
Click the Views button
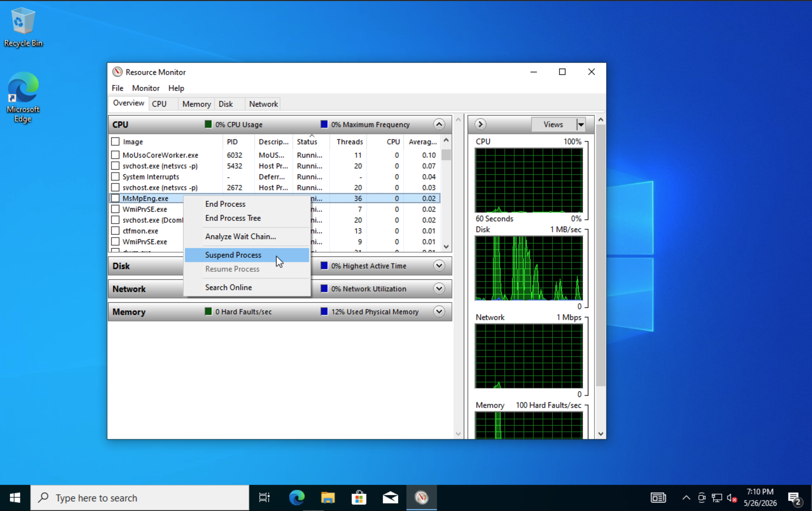pyautogui.click(x=553, y=124)
